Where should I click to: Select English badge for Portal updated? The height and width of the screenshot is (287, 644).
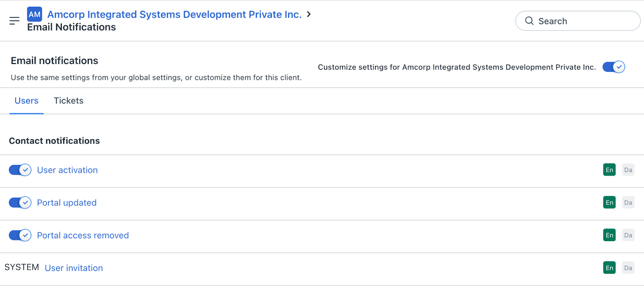[x=609, y=202]
